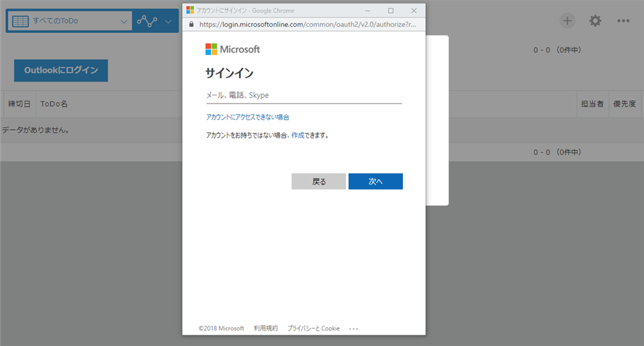Click the bottom 0 - 0 (0件中) pagination text
The height and width of the screenshot is (346, 644).
557,153
